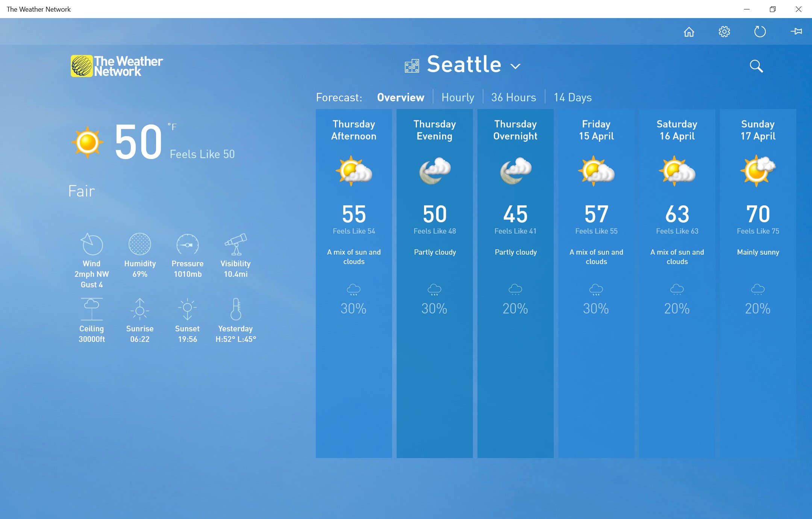Click the sunrise time icon
The image size is (812, 519).
click(x=140, y=308)
